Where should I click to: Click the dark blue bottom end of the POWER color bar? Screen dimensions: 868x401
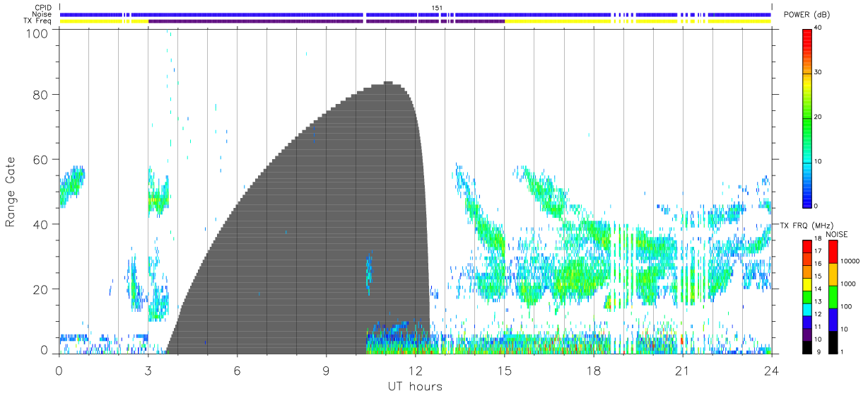coord(807,201)
